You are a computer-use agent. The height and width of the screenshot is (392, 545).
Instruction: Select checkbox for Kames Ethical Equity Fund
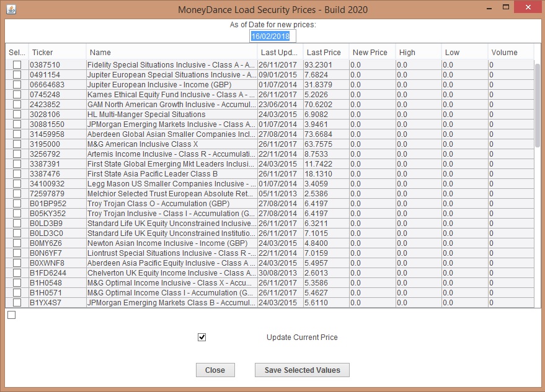pos(17,95)
